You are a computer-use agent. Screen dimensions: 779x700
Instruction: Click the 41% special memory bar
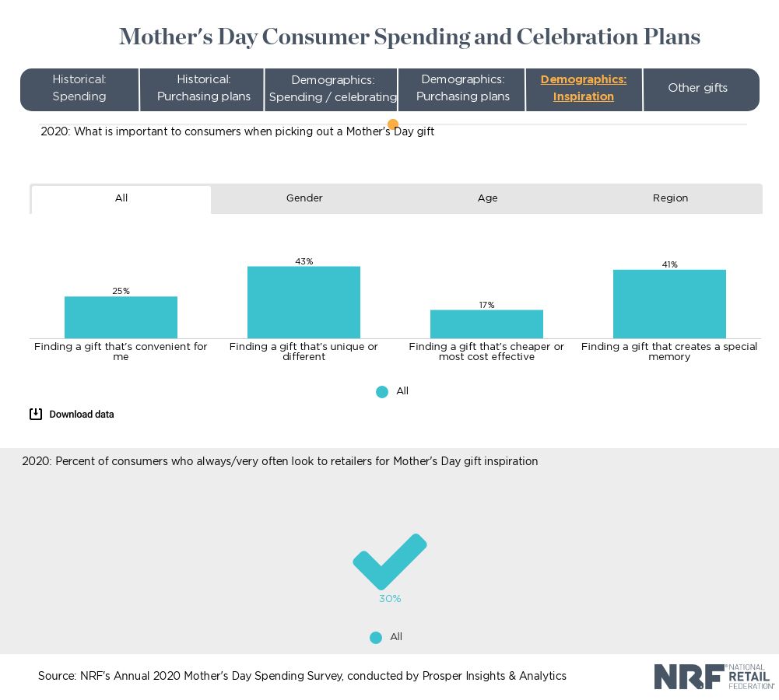tap(669, 304)
